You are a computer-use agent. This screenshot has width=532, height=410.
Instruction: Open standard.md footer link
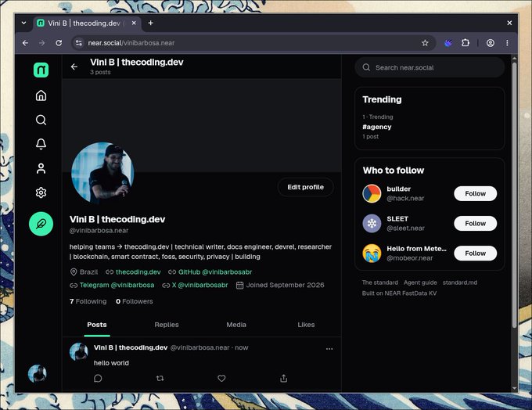click(x=460, y=282)
